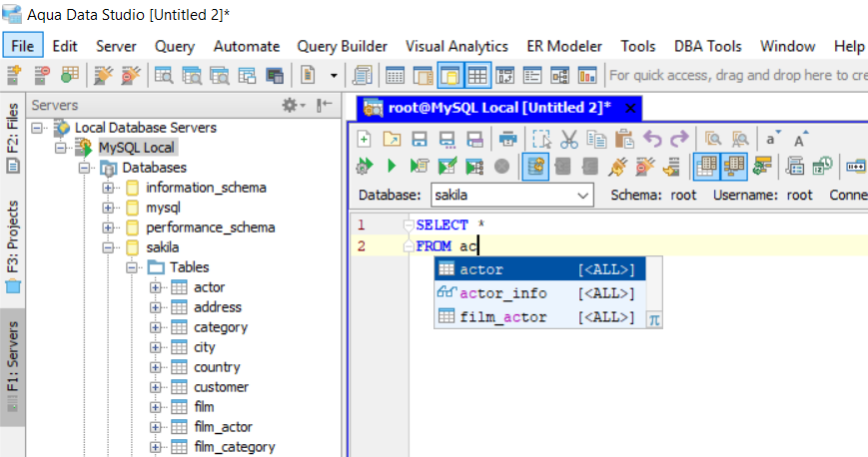
Task: Expand the information_schema database node
Action: [x=109, y=188]
